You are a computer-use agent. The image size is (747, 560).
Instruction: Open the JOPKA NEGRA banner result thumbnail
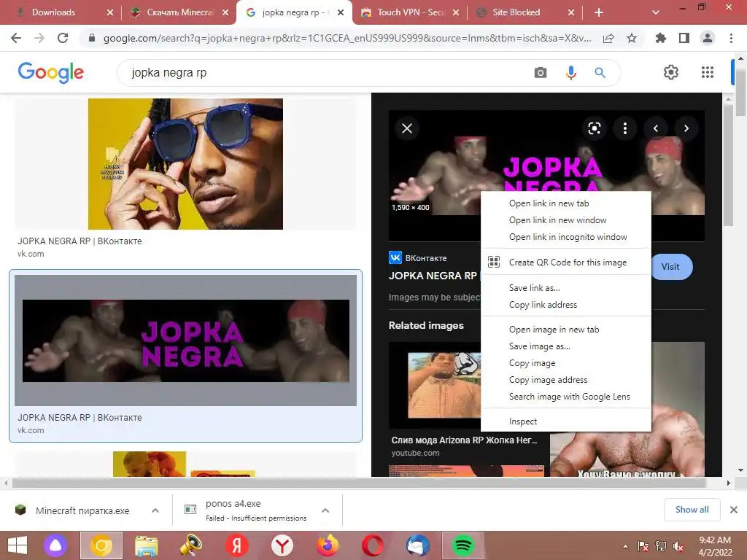(185, 341)
